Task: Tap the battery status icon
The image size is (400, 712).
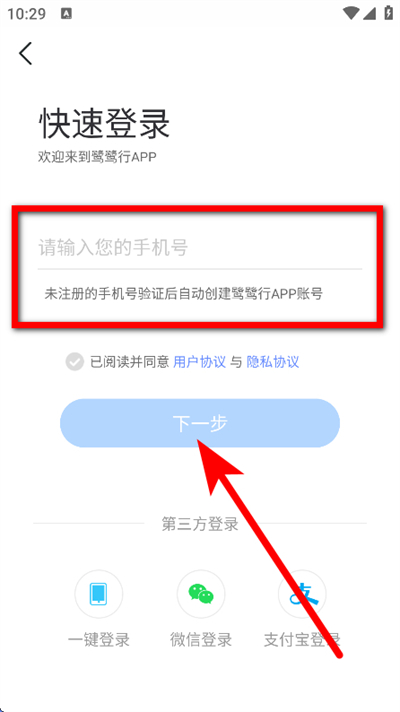Action: (x=389, y=13)
